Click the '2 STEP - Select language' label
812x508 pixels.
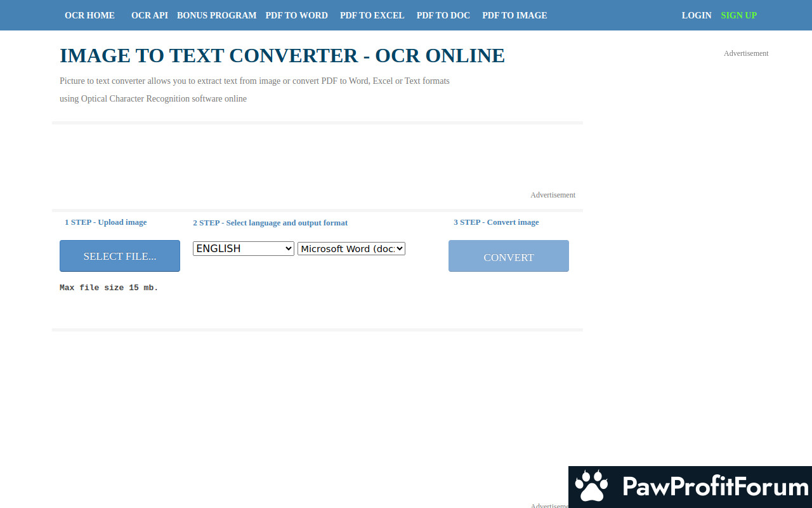[270, 223]
